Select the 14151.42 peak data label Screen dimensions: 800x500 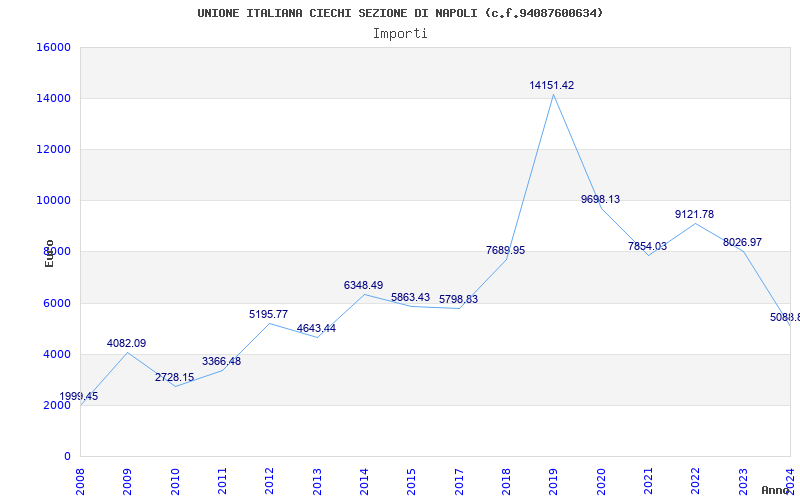(x=552, y=85)
